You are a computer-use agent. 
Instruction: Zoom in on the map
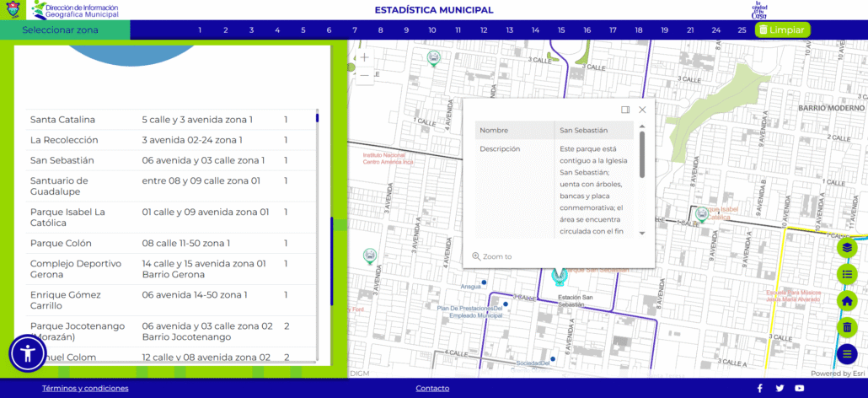pos(364,57)
